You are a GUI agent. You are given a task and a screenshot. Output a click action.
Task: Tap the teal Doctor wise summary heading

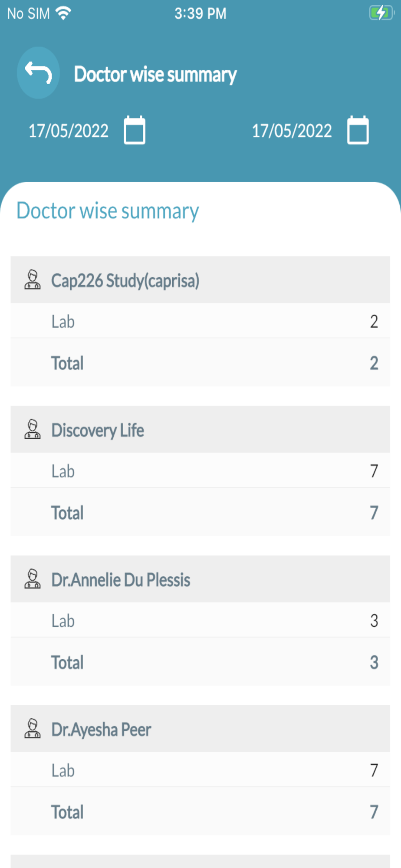point(108,211)
